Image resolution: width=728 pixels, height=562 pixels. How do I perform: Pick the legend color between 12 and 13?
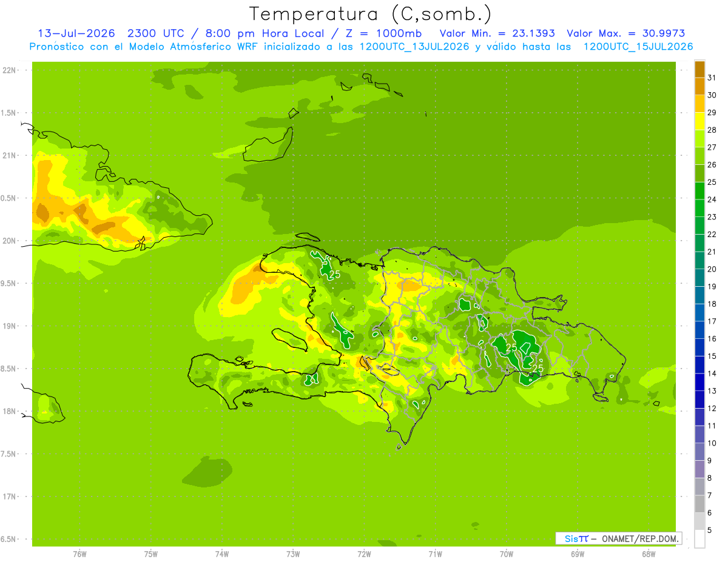[699, 400]
